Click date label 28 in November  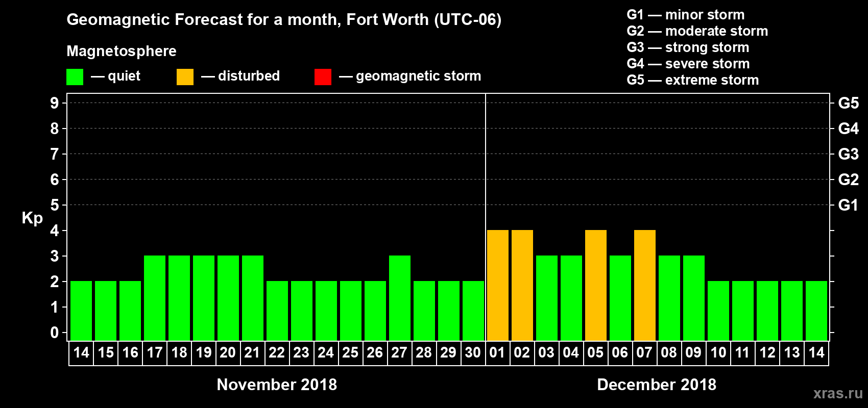click(424, 353)
